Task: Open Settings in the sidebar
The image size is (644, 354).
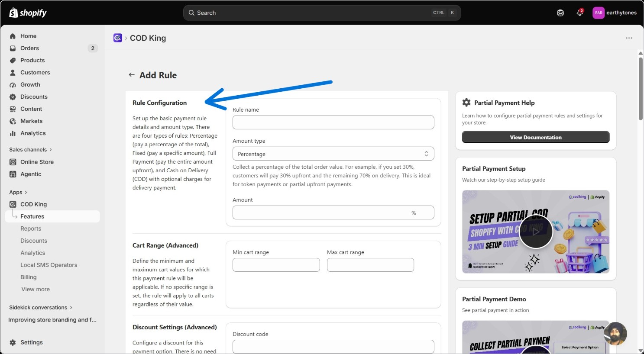Action: tap(32, 342)
